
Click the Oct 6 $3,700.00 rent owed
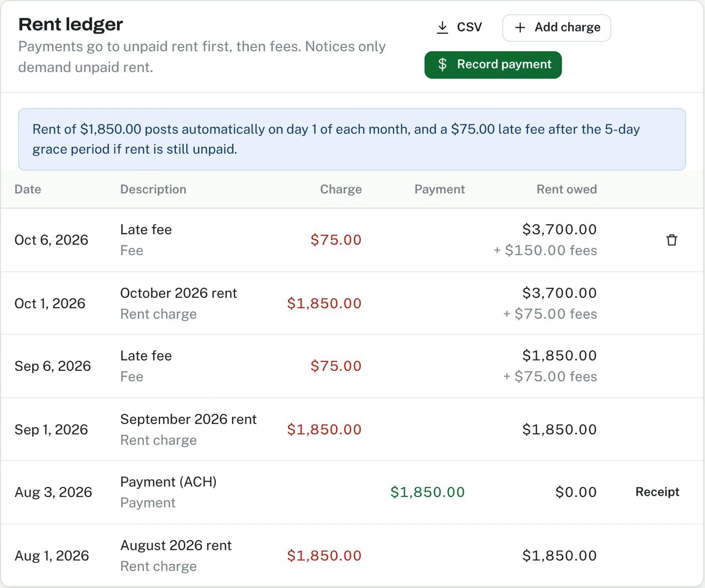559,230
